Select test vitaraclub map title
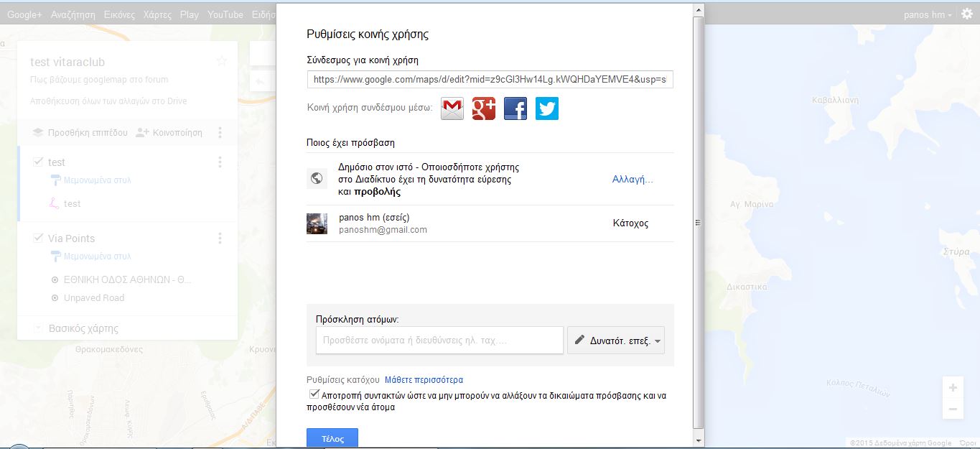This screenshot has width=980, height=449. pyautogui.click(x=67, y=63)
